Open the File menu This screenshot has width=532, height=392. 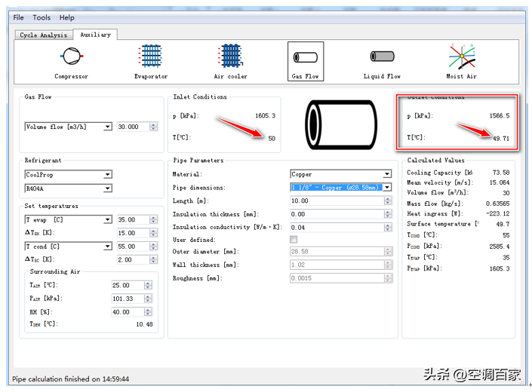tap(18, 17)
